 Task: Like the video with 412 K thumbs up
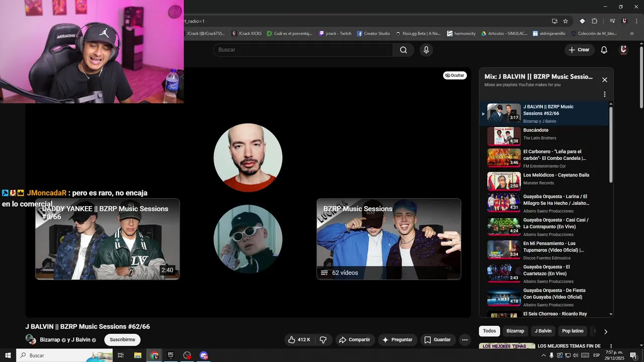pos(299,340)
